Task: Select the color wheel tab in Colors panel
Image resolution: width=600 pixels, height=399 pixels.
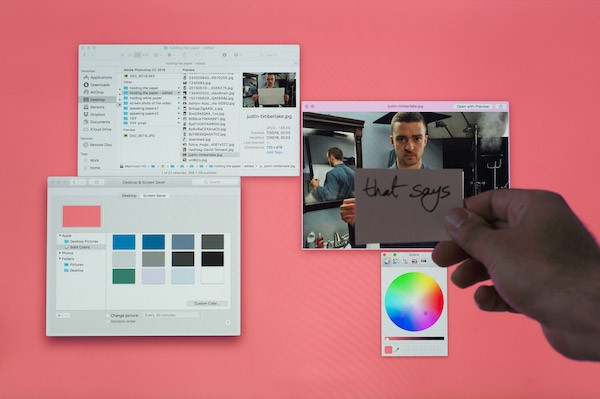Action: [x=387, y=261]
